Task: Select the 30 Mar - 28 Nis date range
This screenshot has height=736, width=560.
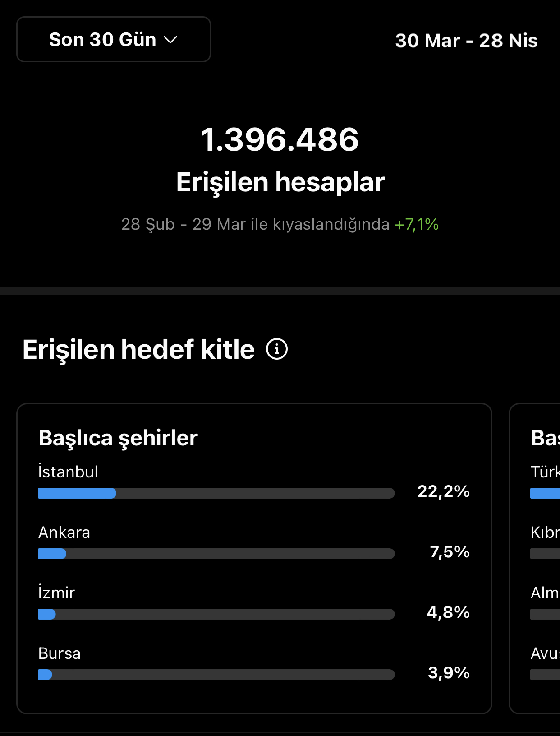Action: click(x=466, y=41)
